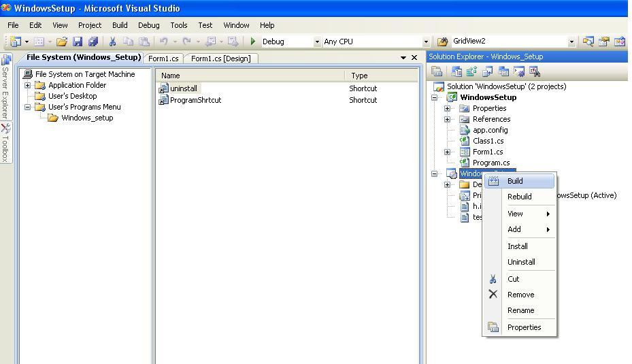The height and width of the screenshot is (364, 632).
Task: Open the Project menu
Action: 90,25
